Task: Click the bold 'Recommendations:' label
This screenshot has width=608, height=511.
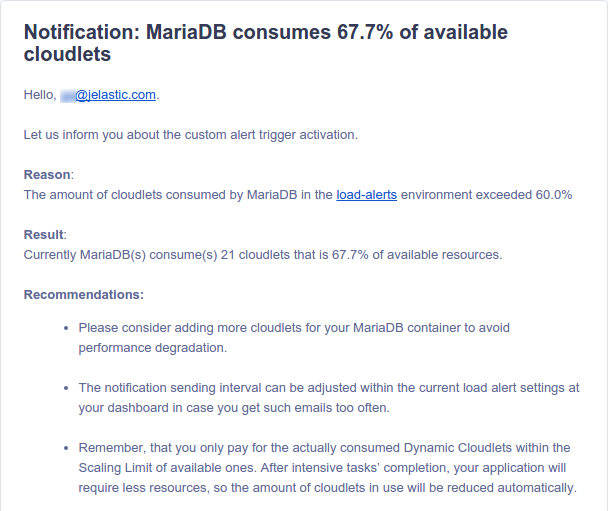Action: 84,295
